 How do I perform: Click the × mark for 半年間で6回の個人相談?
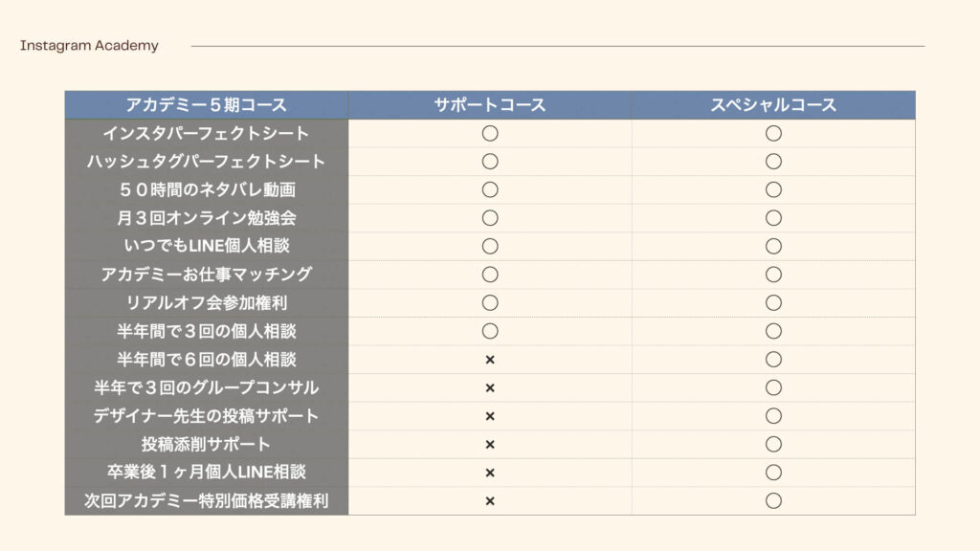pos(490,360)
